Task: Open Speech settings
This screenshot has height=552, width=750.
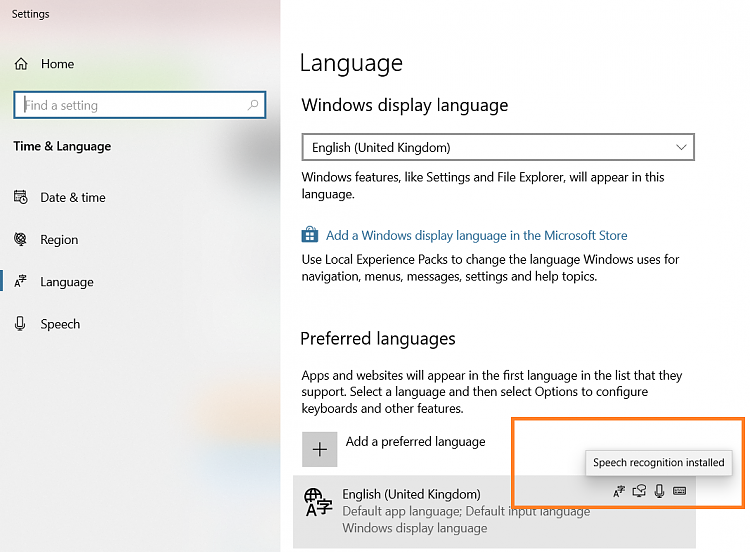Action: [x=60, y=324]
